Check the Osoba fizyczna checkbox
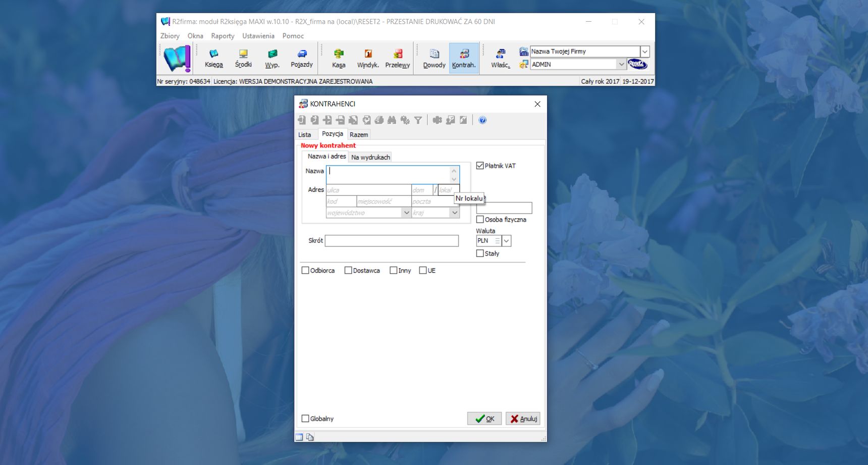 point(480,219)
